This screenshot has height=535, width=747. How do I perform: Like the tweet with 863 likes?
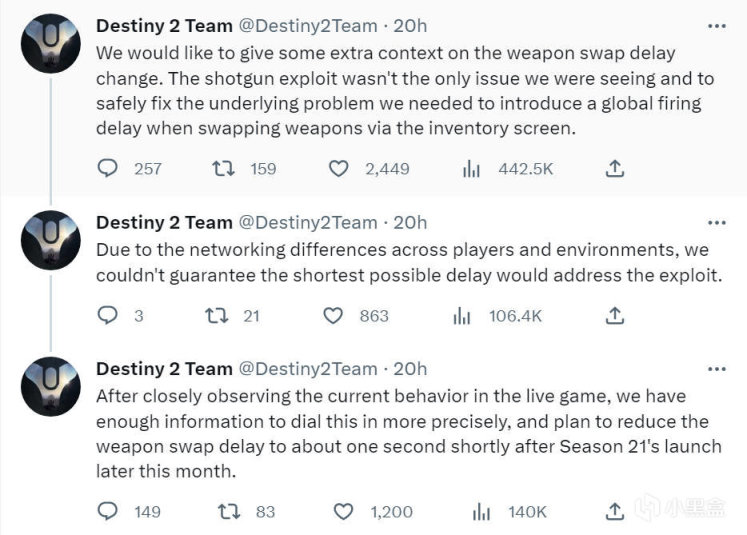(336, 316)
